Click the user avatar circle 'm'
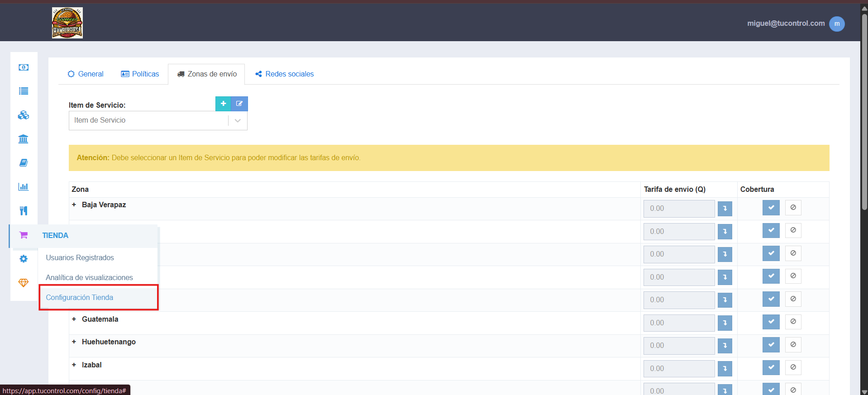Viewport: 868px width, 395px height. [x=837, y=24]
